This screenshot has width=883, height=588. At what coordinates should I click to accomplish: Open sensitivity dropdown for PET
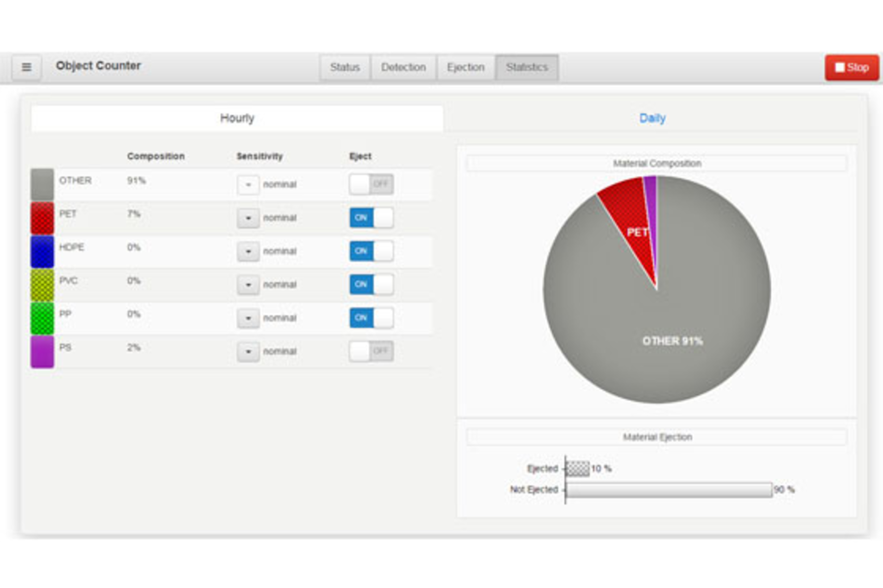(248, 218)
